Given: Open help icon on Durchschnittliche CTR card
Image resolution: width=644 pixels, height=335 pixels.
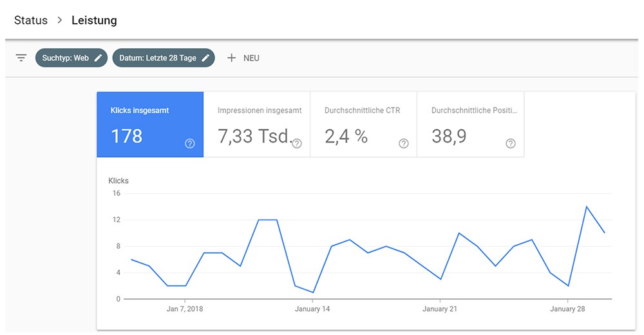Looking at the screenshot, I should click(x=404, y=144).
